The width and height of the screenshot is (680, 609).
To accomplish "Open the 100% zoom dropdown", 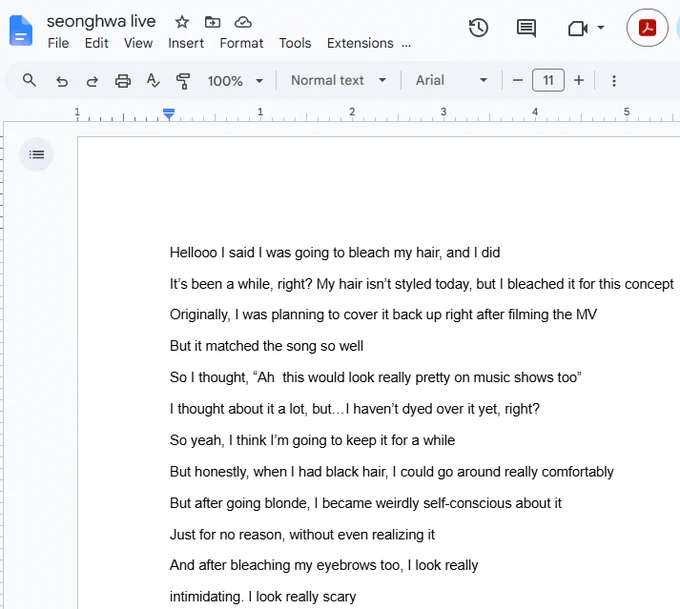I will (x=235, y=81).
